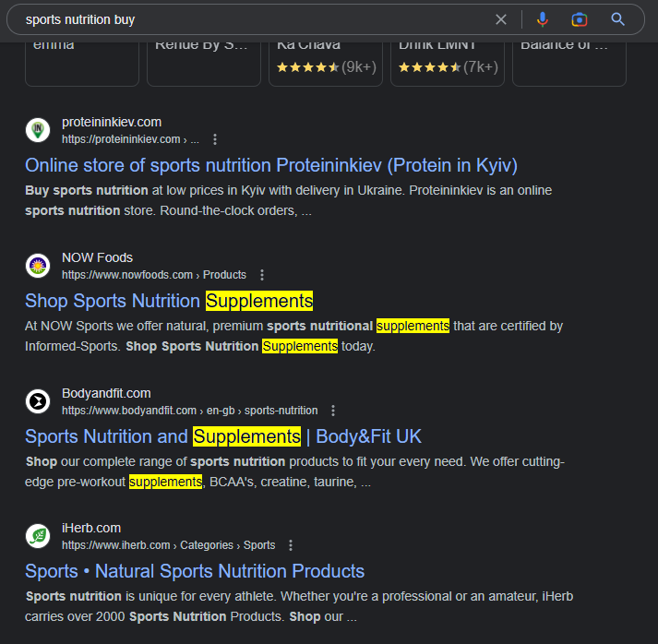658x644 pixels.
Task: Click the proteininkiev.com site favicon
Action: coord(38,130)
